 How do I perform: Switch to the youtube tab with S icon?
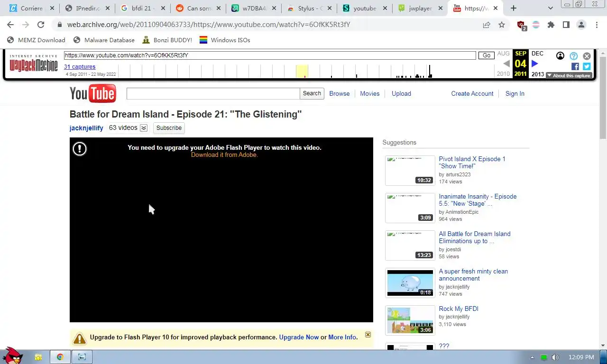click(365, 8)
